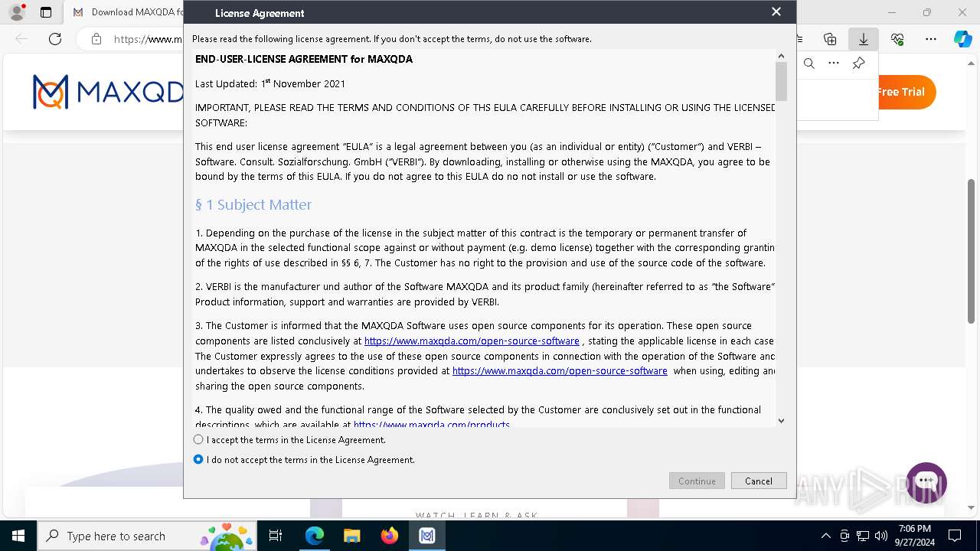Click the license text scrollbar up arrow
This screenshot has width=980, height=551.
[x=781, y=56]
